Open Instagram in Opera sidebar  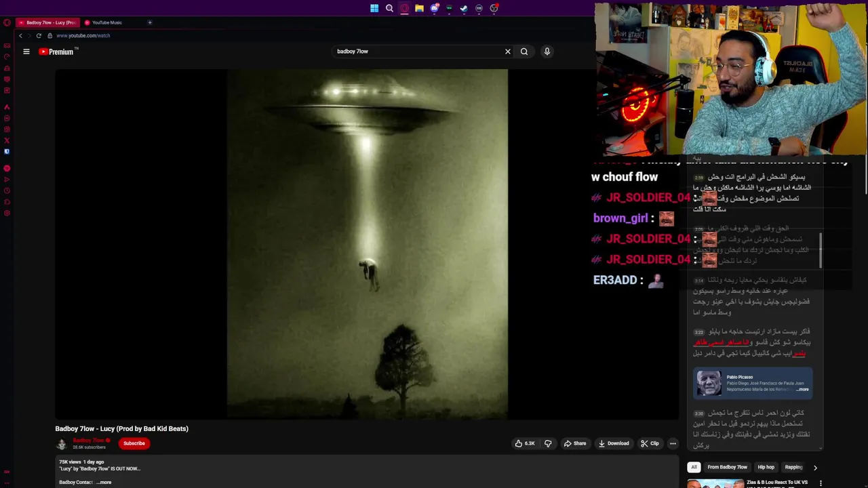(7, 129)
